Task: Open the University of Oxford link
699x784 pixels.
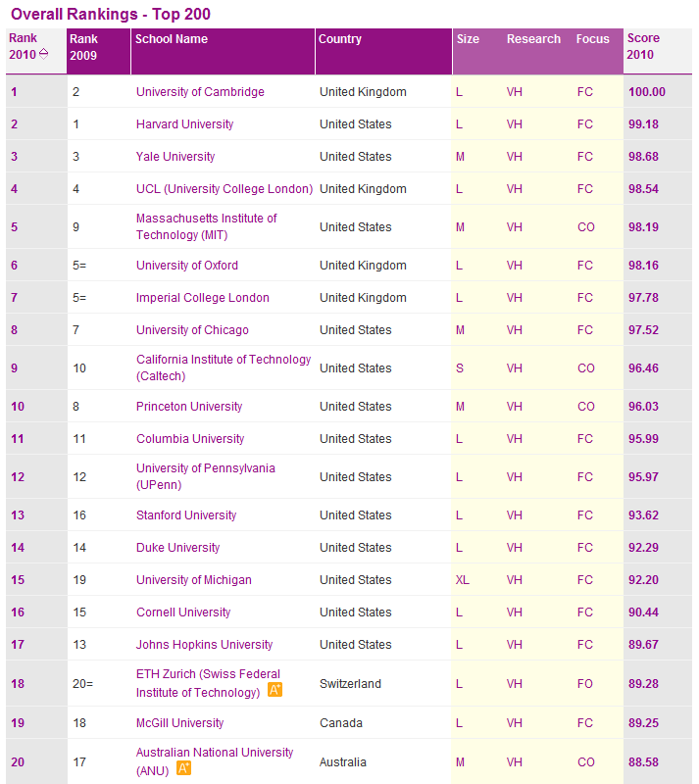Action: tap(187, 266)
